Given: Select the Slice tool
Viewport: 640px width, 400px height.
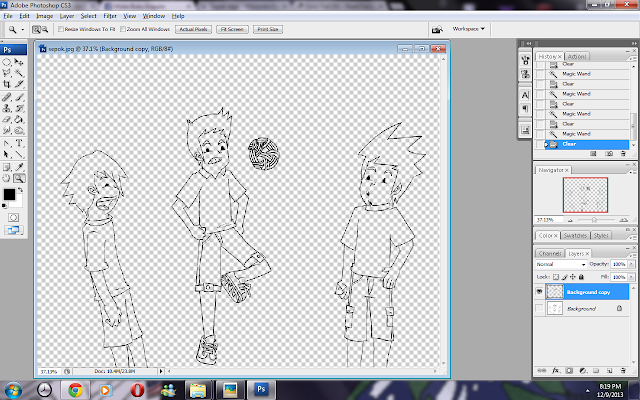Looking at the screenshot, I should (x=19, y=84).
